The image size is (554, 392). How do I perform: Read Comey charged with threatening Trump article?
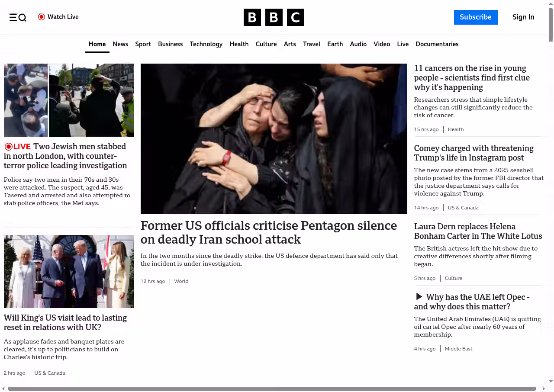click(x=473, y=153)
